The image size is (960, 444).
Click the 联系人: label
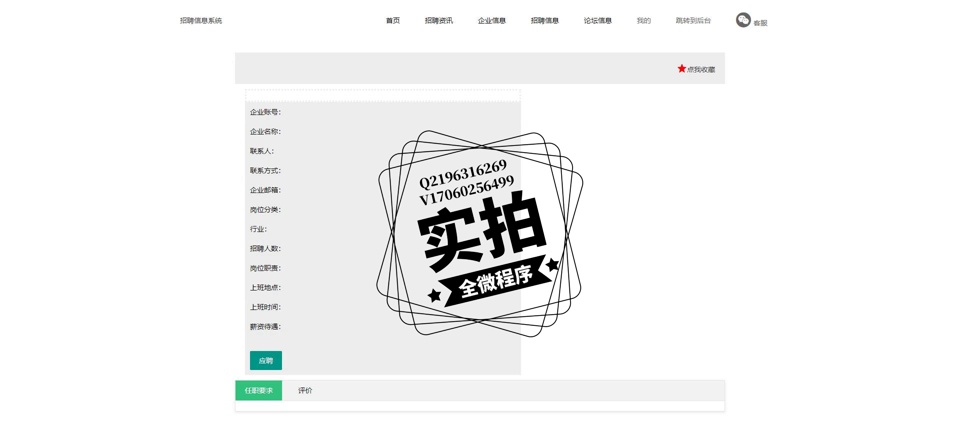click(262, 151)
